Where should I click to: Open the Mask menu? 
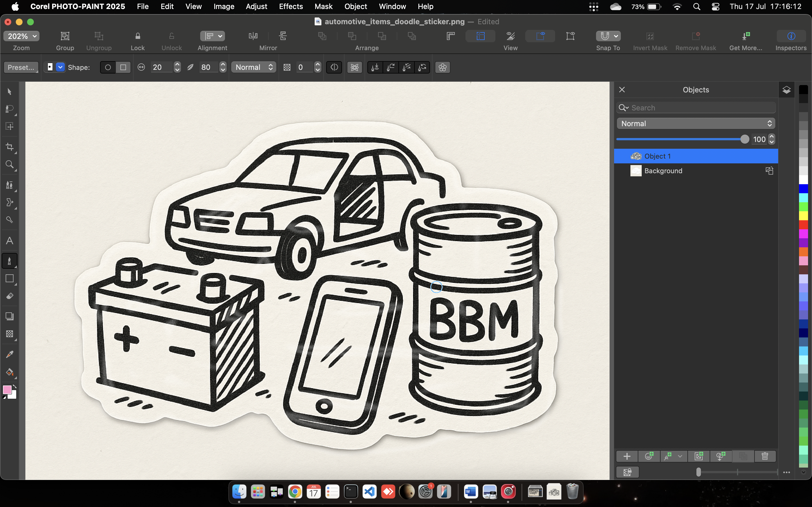point(323,6)
